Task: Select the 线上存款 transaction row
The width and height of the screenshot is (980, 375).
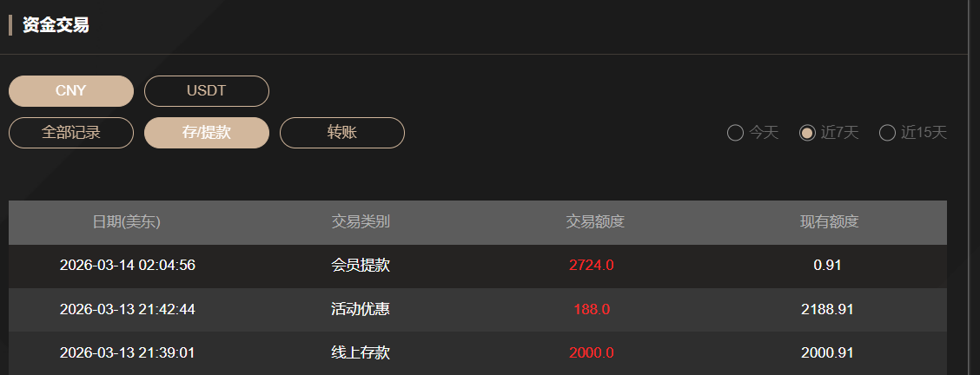Action: pyautogui.click(x=361, y=352)
